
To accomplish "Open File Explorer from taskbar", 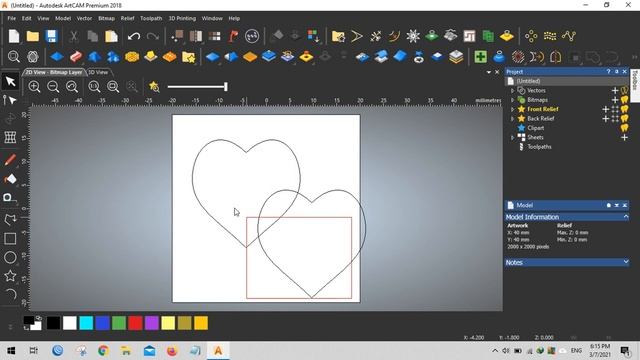I will pyautogui.click(x=126, y=351).
